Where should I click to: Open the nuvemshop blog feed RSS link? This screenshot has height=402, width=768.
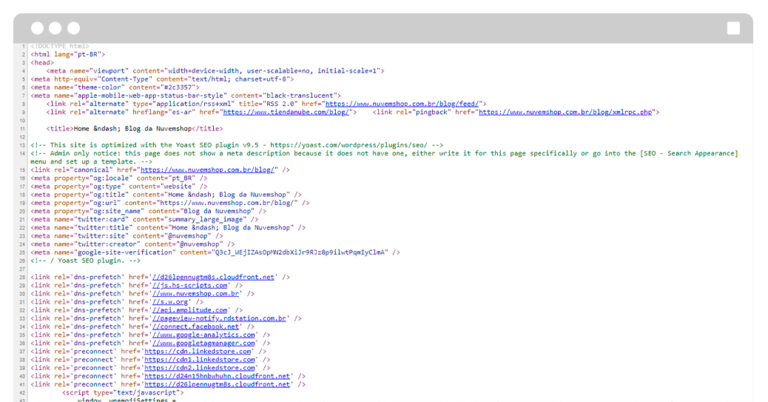(402, 104)
